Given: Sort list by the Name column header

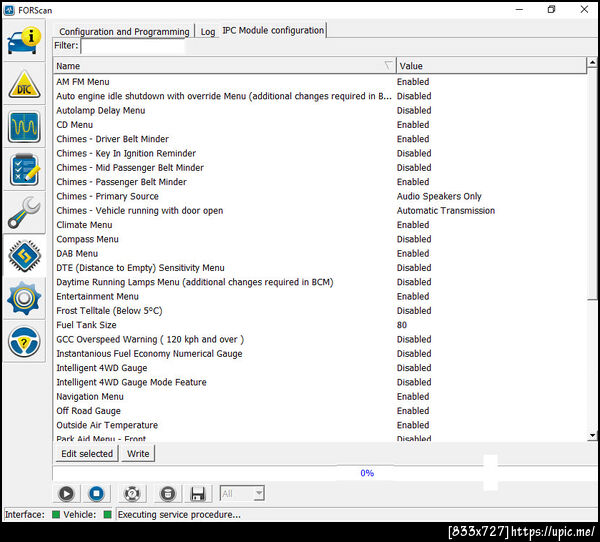Looking at the screenshot, I should tap(225, 66).
